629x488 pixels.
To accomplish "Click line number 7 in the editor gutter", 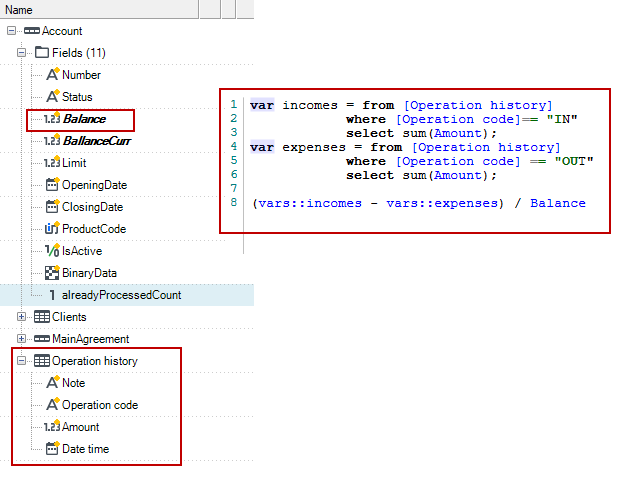I will [234, 188].
